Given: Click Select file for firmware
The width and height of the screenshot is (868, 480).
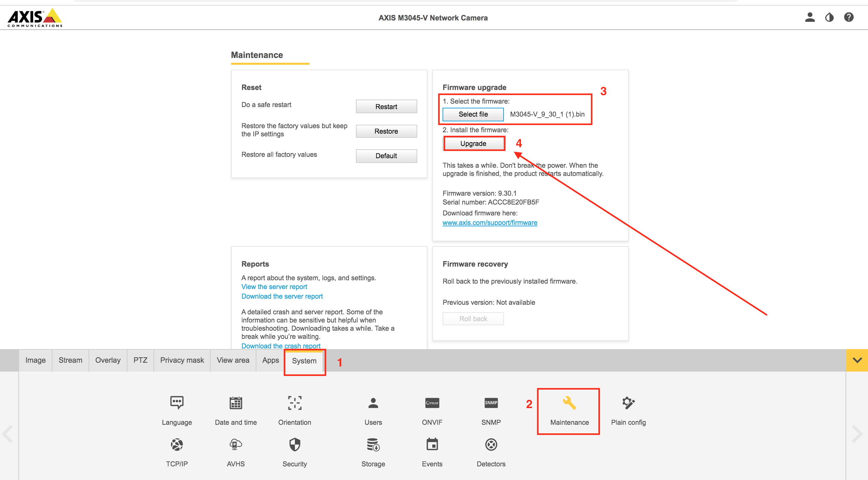Looking at the screenshot, I should click(473, 114).
